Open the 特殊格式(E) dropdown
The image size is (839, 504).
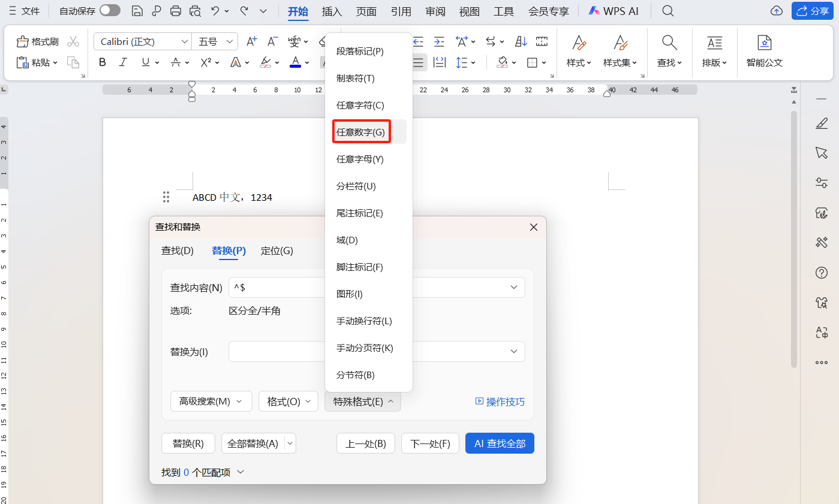pos(362,401)
